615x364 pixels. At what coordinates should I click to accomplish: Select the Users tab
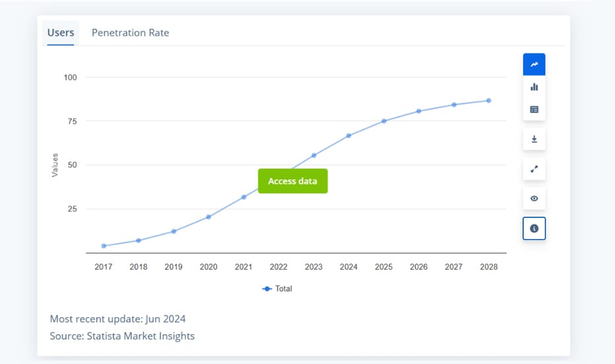click(61, 32)
